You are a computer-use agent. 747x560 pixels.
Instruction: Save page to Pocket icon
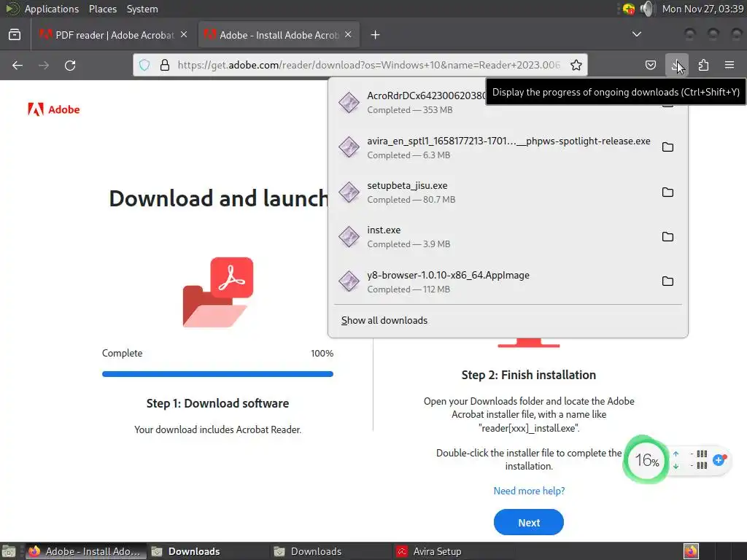click(x=650, y=65)
